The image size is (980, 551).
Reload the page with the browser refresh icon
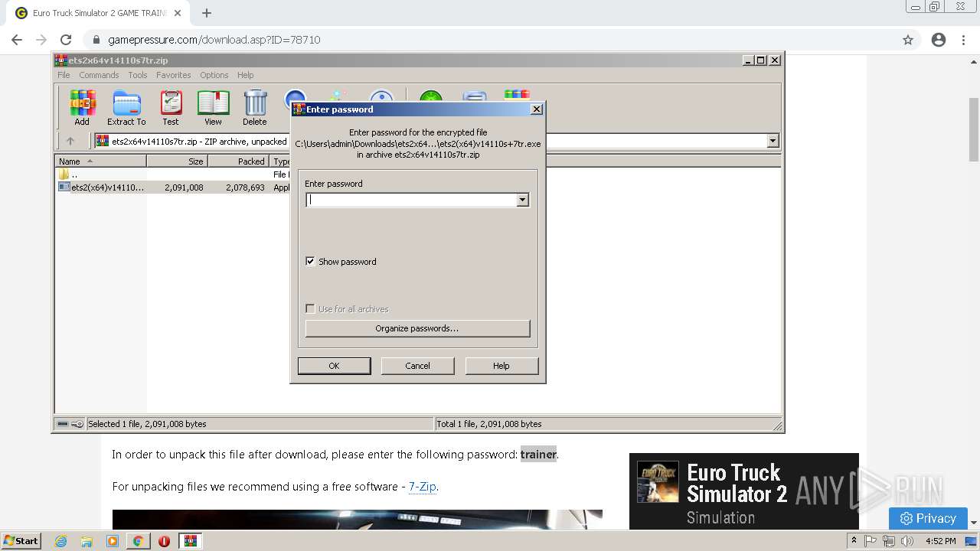coord(66,40)
